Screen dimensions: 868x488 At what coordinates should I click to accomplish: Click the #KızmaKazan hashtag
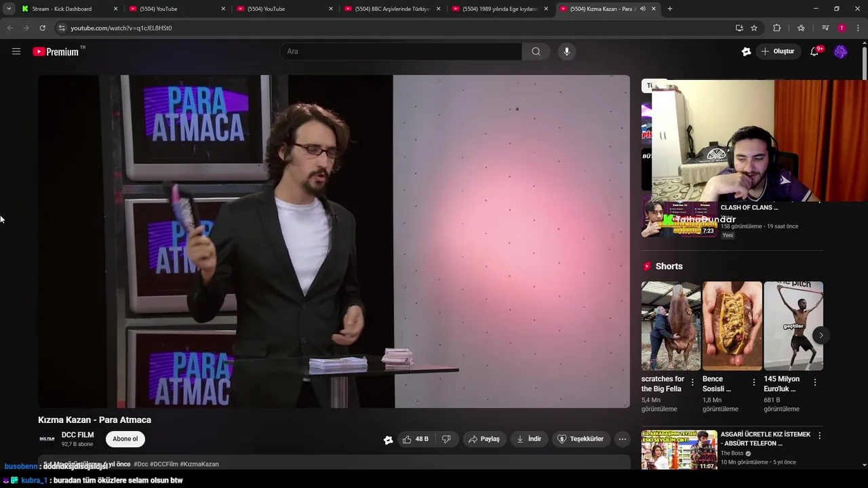pos(199,464)
